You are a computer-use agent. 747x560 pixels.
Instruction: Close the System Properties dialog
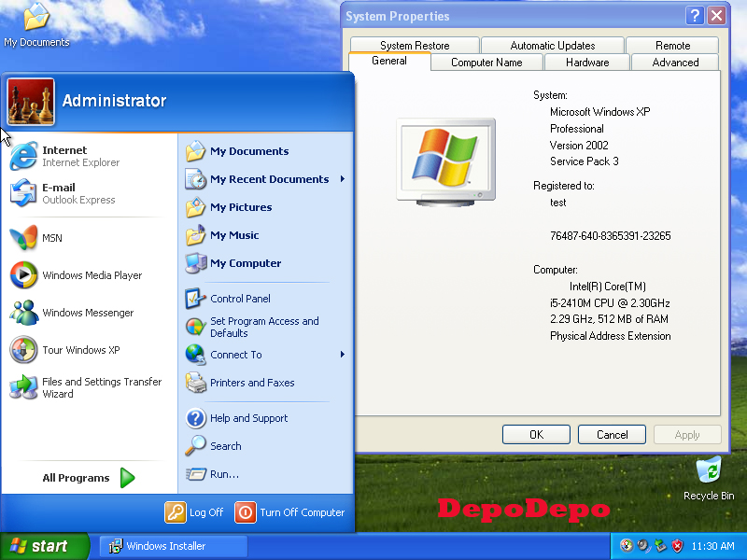pos(716,16)
